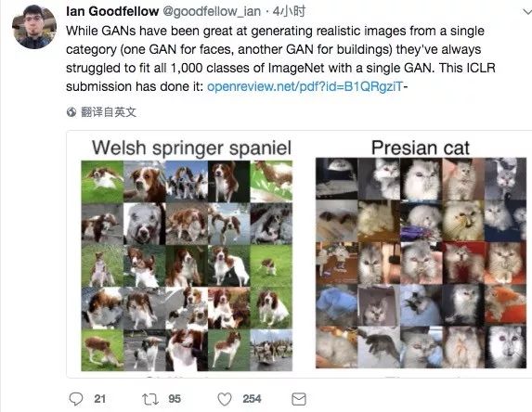The width and height of the screenshot is (532, 412).
Task: Retweet this post using the retweet icon
Action: pyautogui.click(x=150, y=399)
